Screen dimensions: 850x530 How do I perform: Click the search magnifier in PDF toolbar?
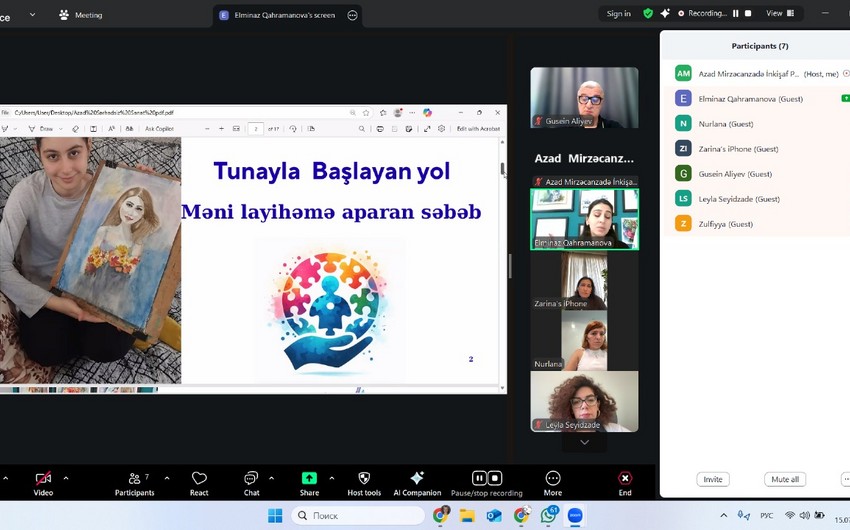[x=362, y=129]
